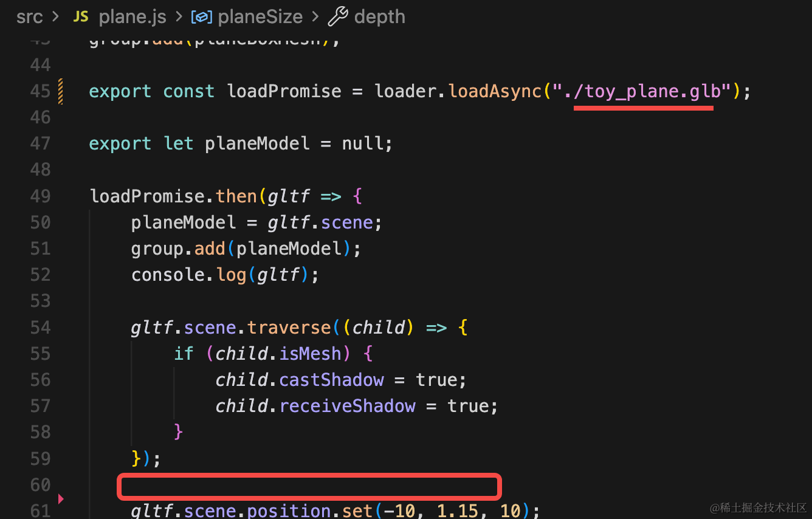Image resolution: width=812 pixels, height=519 pixels.
Task: Click planeModel in the export let line
Action: tap(258, 144)
